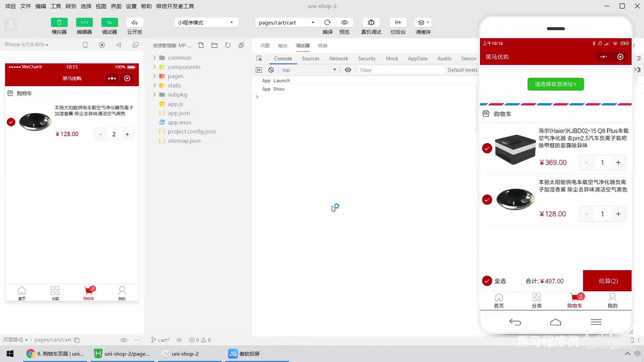Toggle the 模拟器 simulator panel button

pyautogui.click(x=59, y=23)
